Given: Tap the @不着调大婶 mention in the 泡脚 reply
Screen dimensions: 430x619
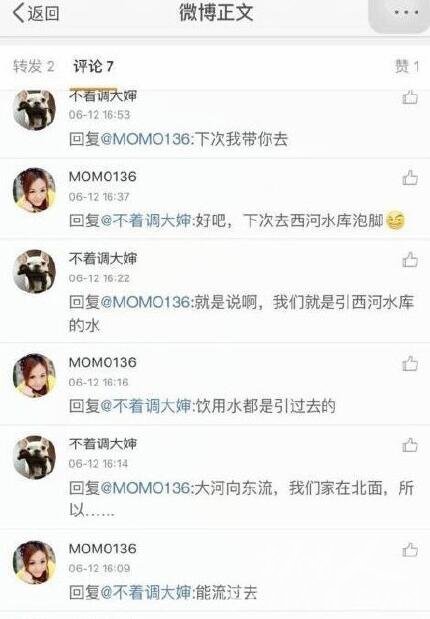Looking at the screenshot, I should pyautogui.click(x=146, y=220).
